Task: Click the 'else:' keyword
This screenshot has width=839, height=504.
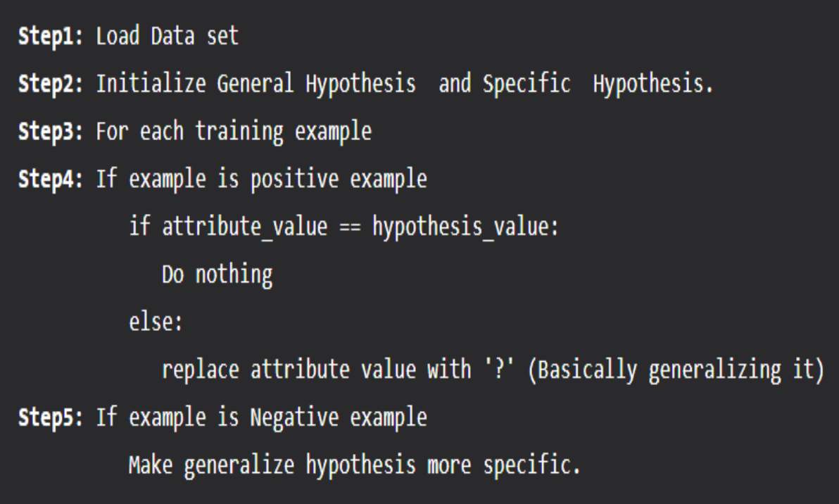Action: (156, 322)
